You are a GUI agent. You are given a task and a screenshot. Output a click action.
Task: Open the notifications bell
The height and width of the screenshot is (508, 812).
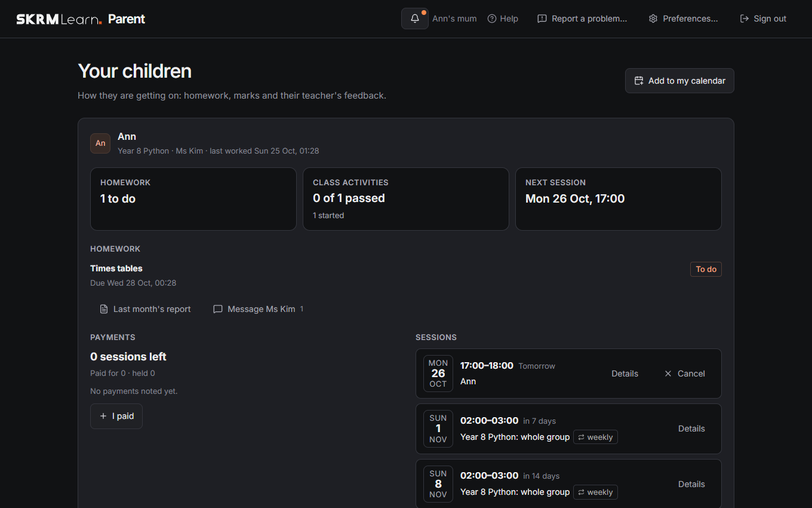[x=415, y=19]
